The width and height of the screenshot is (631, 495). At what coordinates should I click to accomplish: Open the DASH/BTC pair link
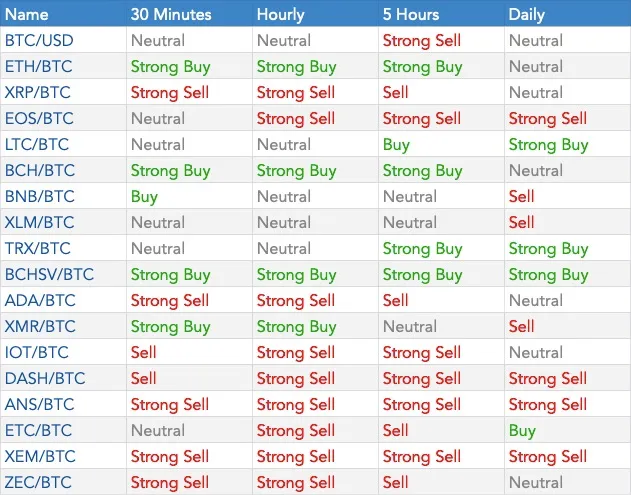[45, 378]
